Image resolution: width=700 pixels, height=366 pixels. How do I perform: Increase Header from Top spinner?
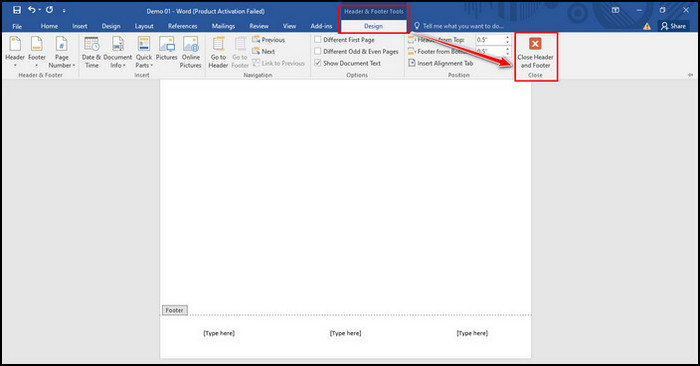coord(508,37)
